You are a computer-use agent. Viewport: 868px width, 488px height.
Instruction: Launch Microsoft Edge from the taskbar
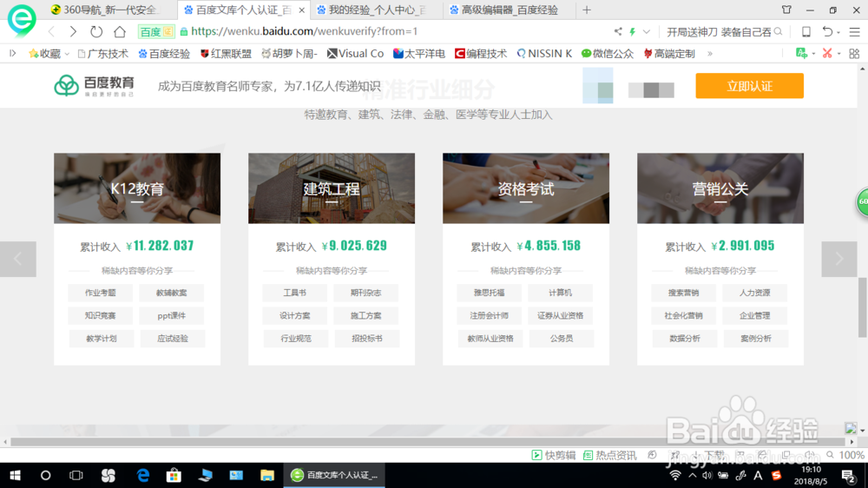point(143,475)
